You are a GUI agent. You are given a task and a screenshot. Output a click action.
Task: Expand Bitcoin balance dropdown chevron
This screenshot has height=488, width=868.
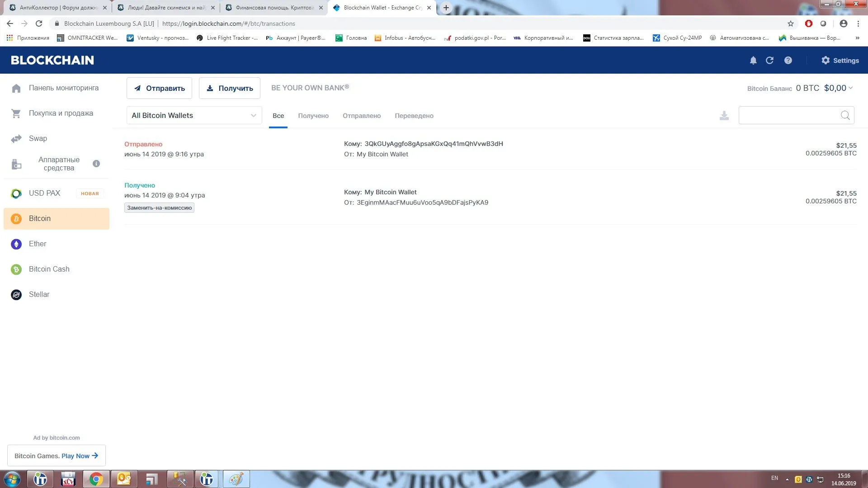tap(851, 88)
